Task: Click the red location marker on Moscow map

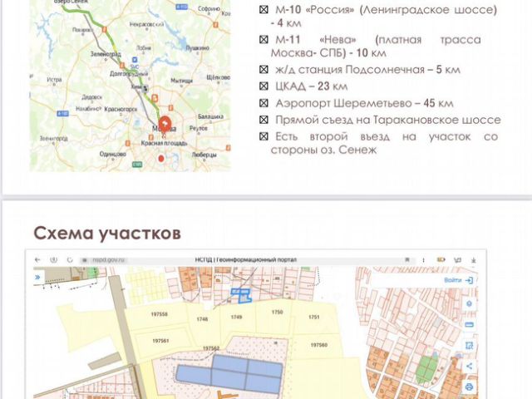Action: tap(165, 124)
